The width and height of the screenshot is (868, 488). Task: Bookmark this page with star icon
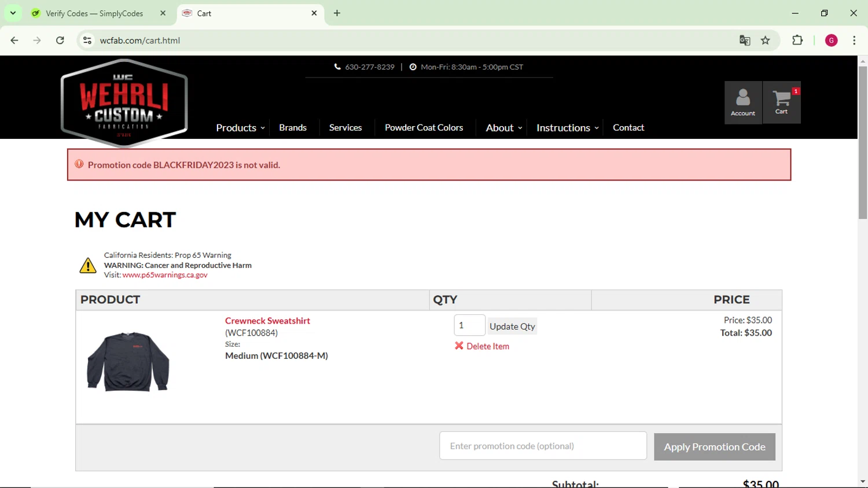(x=766, y=41)
